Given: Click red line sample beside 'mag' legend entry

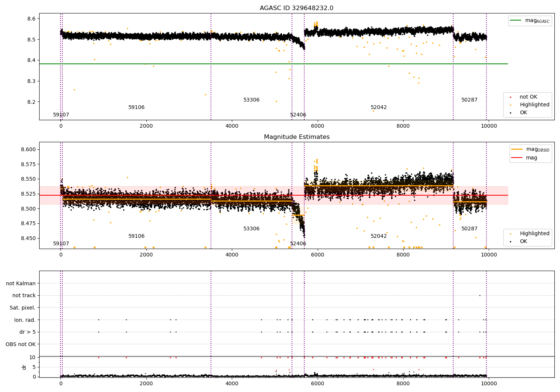Looking at the screenshot, I should [x=517, y=158].
